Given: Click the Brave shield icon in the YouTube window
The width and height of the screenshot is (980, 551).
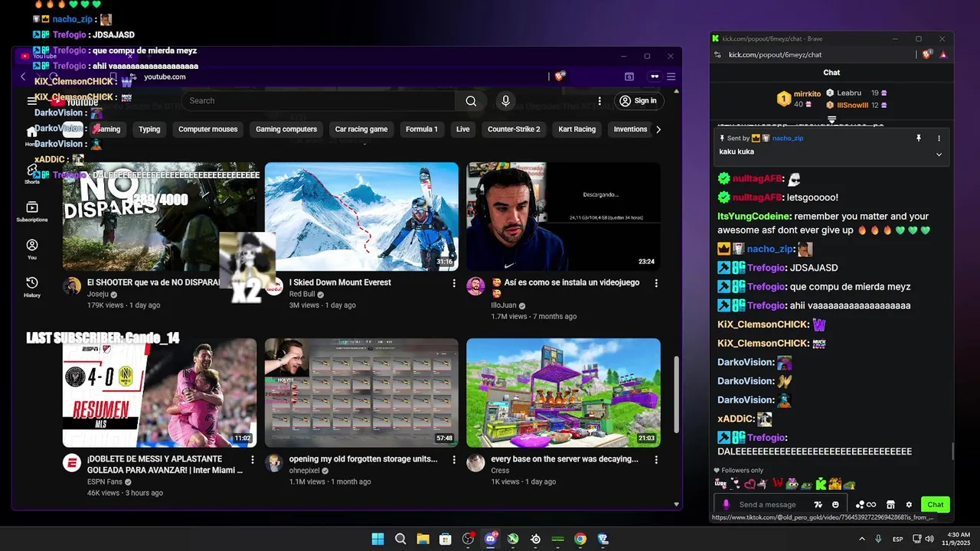Looking at the screenshot, I should point(560,77).
